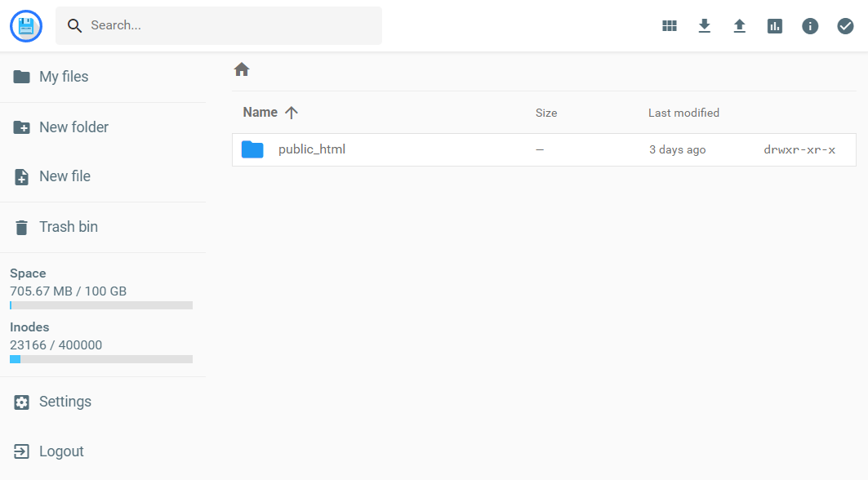Sort the list by Size column
The width and height of the screenshot is (868, 480).
click(546, 113)
